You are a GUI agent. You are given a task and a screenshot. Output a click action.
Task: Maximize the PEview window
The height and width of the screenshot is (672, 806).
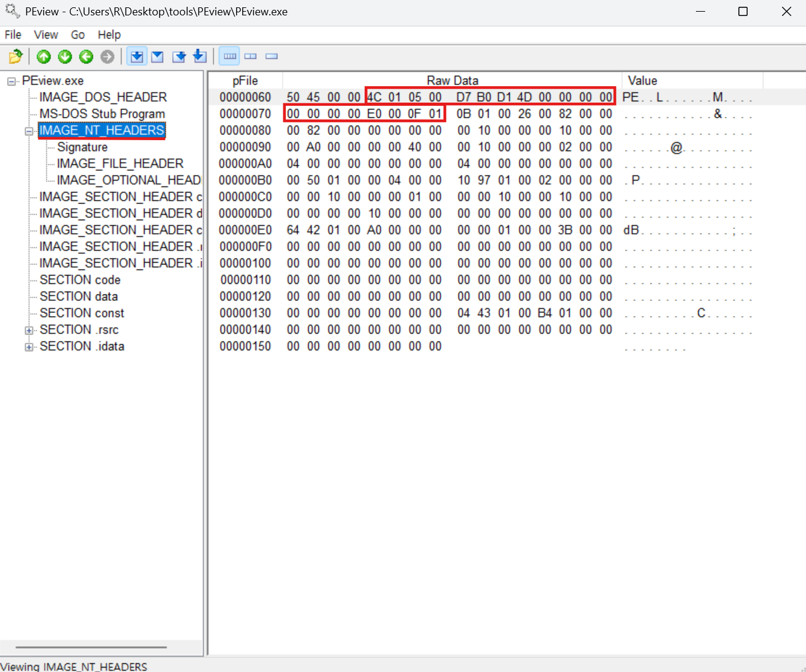coord(743,12)
